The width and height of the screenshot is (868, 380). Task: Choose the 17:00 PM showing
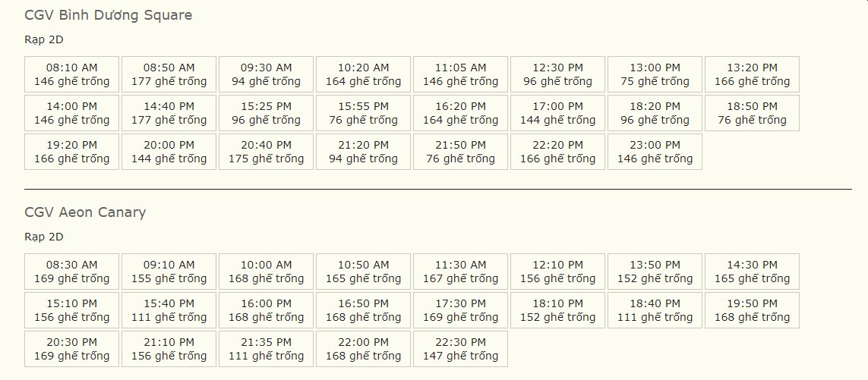pyautogui.click(x=557, y=113)
